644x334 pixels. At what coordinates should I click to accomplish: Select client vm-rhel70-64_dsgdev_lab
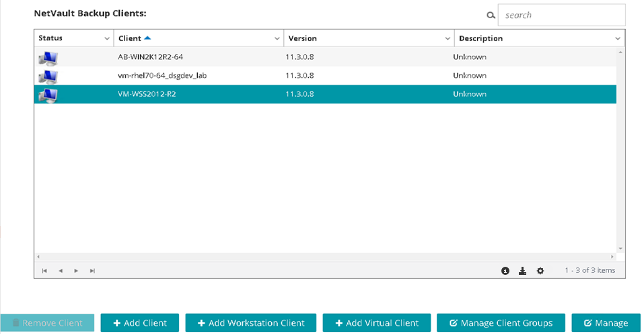[x=162, y=75]
